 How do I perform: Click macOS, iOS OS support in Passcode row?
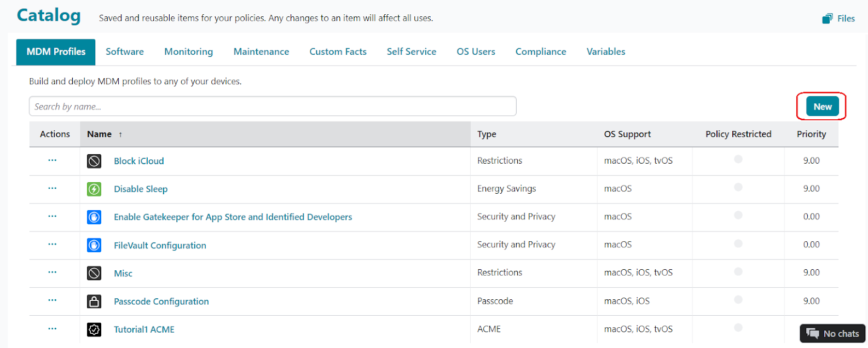coord(627,301)
